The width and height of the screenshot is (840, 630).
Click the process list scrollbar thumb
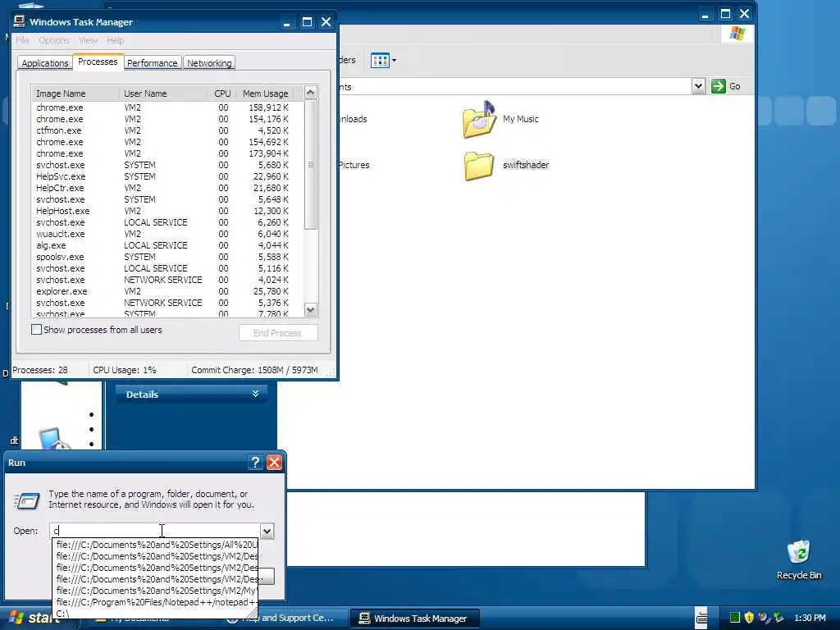311,164
